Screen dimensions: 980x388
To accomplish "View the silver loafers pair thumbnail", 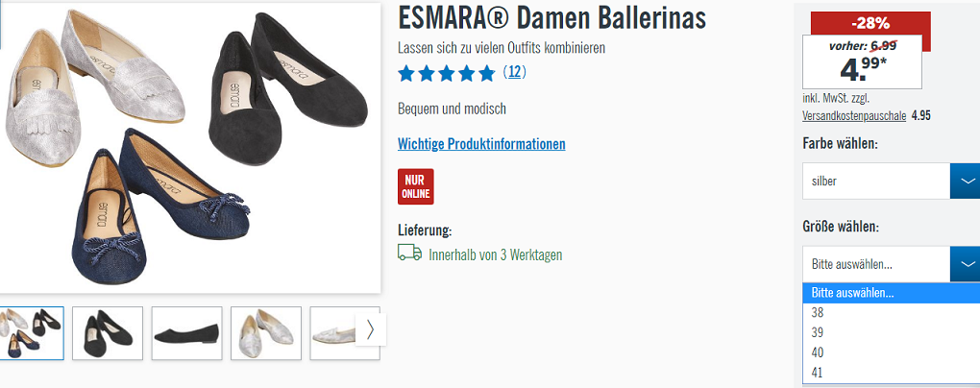I will 266,333.
